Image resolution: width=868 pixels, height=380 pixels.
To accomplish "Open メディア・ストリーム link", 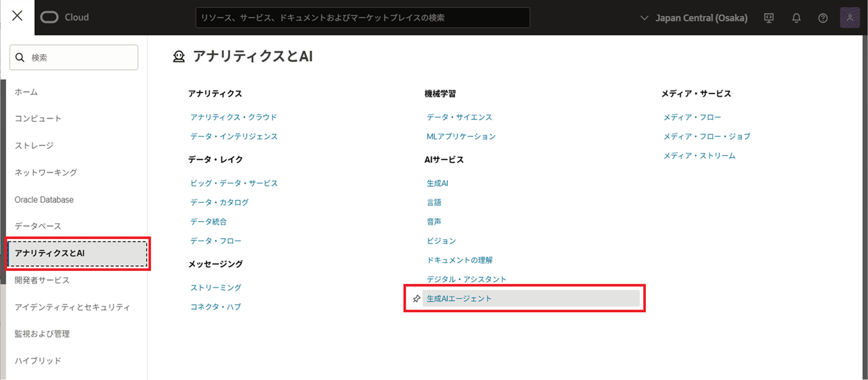I will point(700,156).
